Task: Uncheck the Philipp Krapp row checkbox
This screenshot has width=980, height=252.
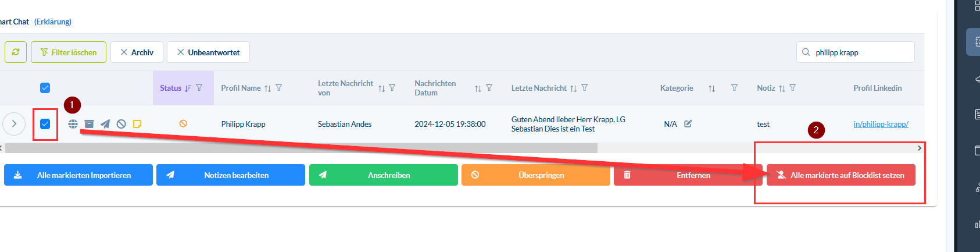Action: (45, 124)
